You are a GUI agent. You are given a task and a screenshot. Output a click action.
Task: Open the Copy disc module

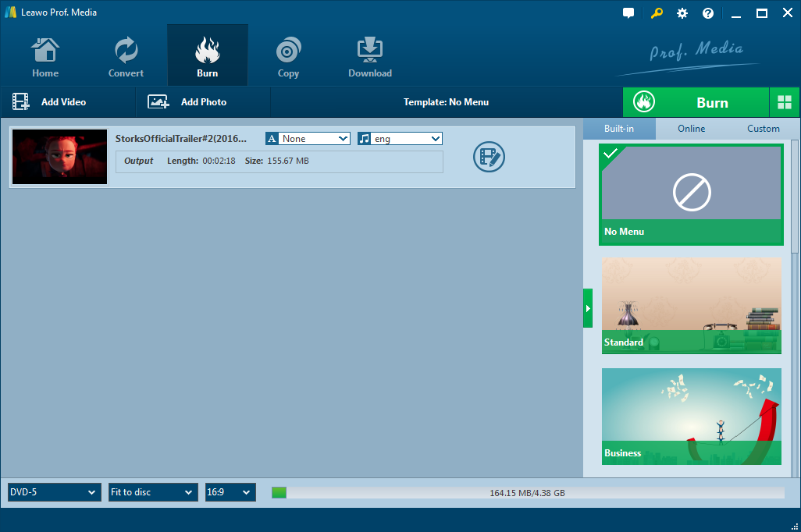point(288,56)
